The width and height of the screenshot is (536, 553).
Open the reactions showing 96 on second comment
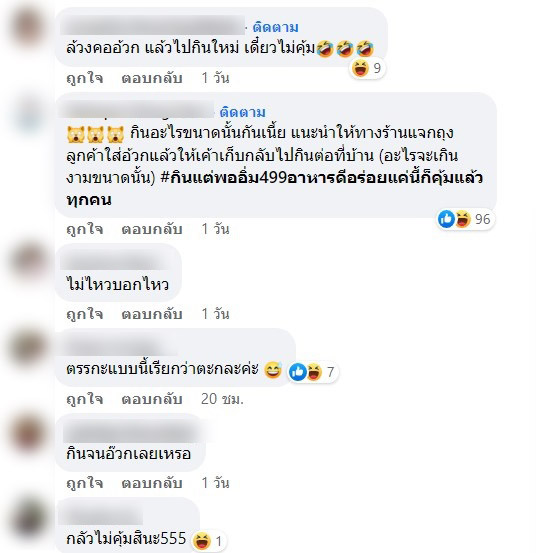pyautogui.click(x=465, y=219)
